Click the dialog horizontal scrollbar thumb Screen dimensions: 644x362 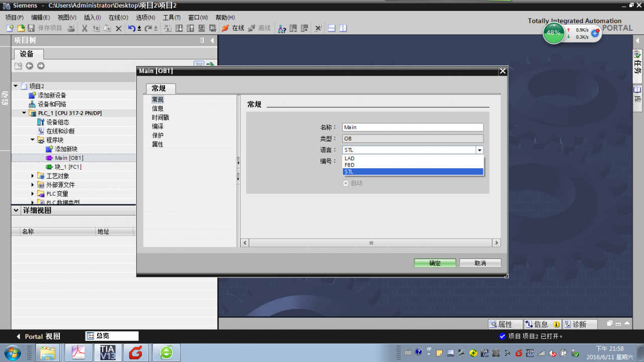pyautogui.click(x=371, y=243)
